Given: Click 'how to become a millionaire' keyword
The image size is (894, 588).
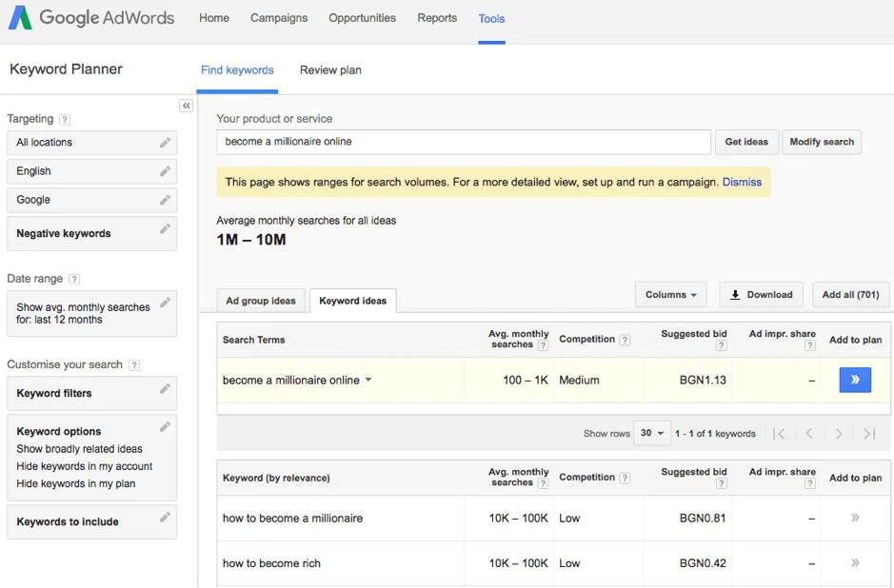Looking at the screenshot, I should 292,518.
